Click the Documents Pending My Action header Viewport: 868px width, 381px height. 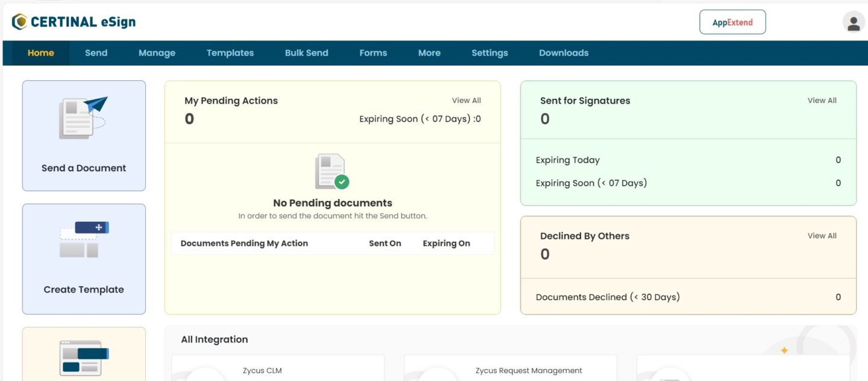coord(244,244)
